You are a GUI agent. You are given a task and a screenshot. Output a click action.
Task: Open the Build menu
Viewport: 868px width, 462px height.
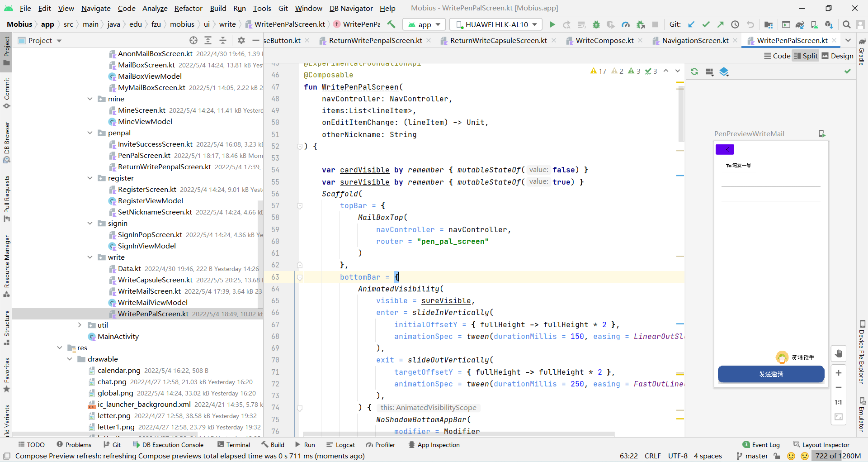pos(218,8)
